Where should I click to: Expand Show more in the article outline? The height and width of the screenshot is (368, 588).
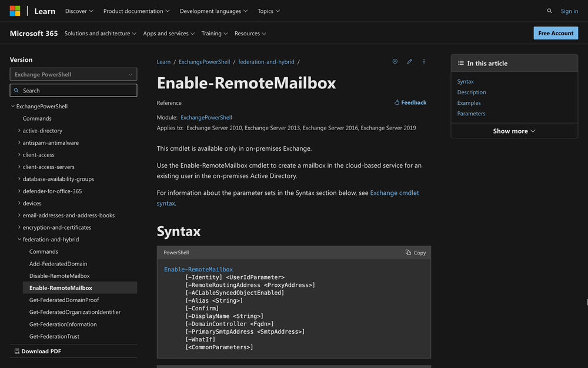[x=514, y=131]
